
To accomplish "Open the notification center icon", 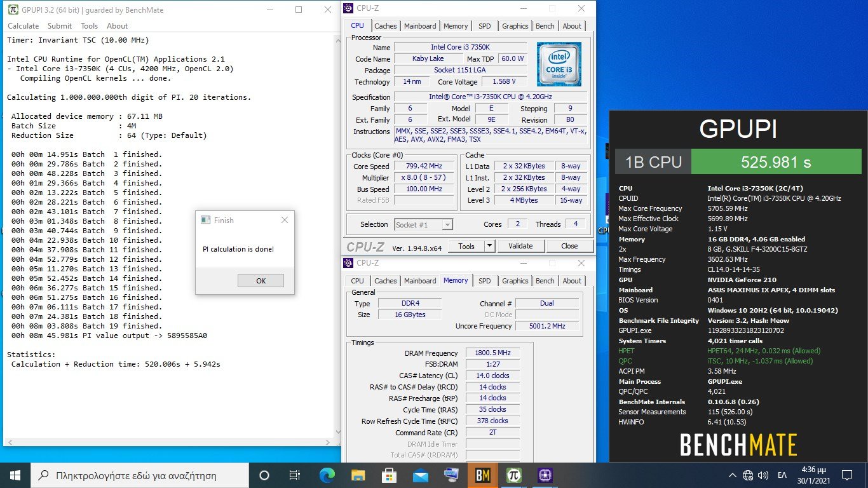I will [x=846, y=475].
